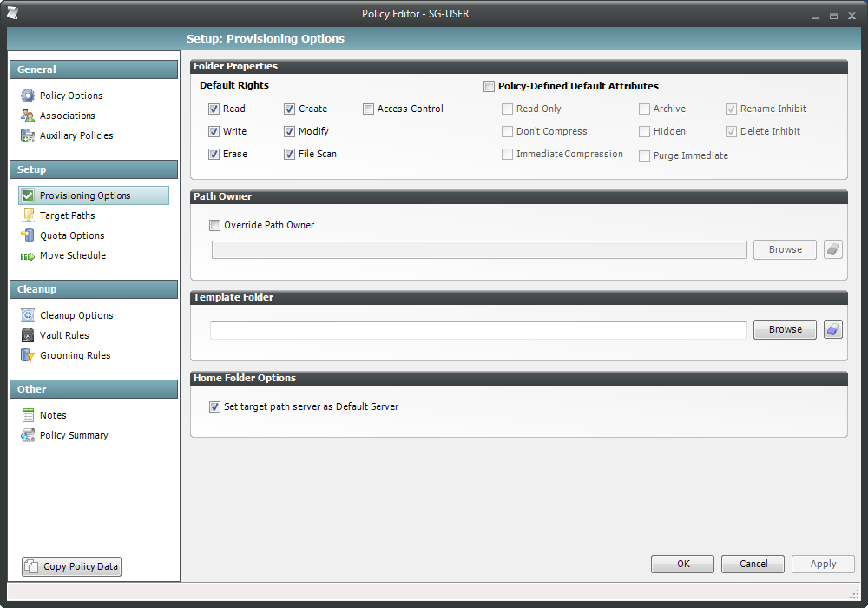Browse for Path Owner
The width and height of the screenshot is (868, 608).
[x=785, y=250]
